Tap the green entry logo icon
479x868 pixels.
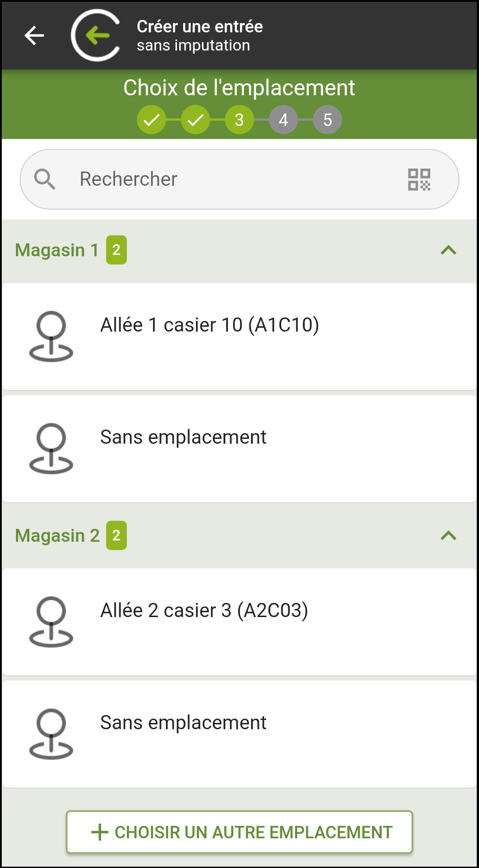tap(96, 35)
